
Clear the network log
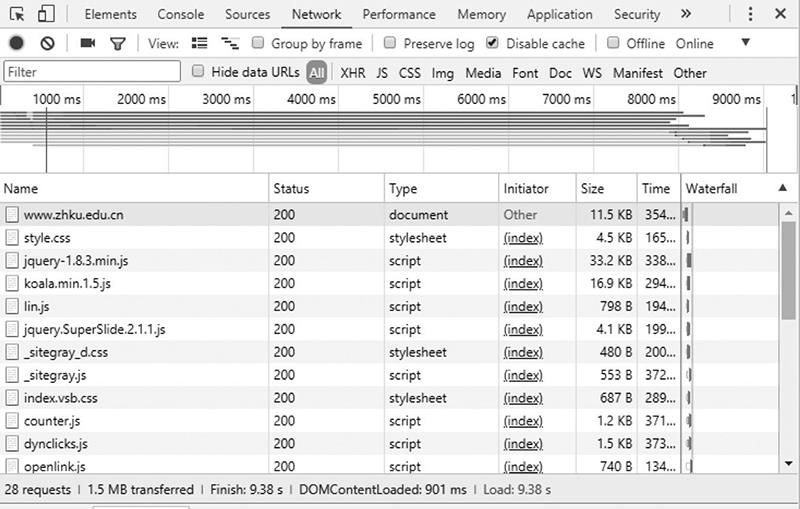click(x=47, y=43)
